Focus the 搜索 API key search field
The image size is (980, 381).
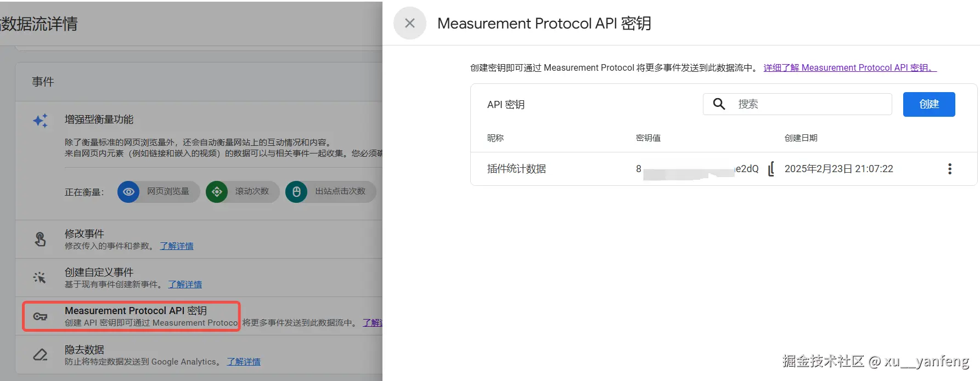[x=797, y=104]
